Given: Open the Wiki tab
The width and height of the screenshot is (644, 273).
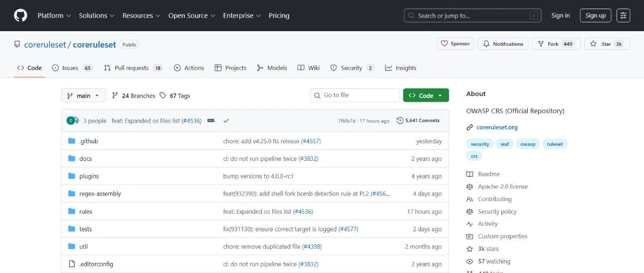Looking at the screenshot, I should (308, 68).
